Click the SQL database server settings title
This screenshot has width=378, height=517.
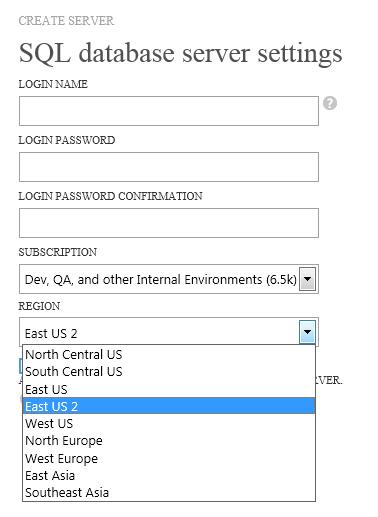pyautogui.click(x=181, y=53)
